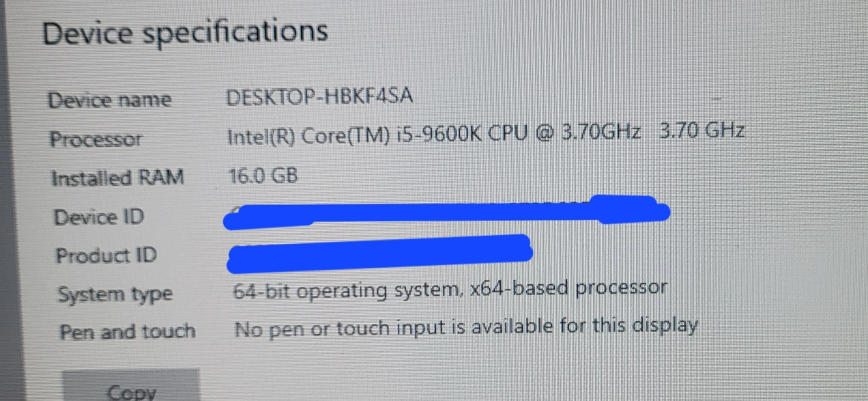Click the CPU @ 3.70GHz text
The height and width of the screenshot is (401, 868).
[x=564, y=132]
